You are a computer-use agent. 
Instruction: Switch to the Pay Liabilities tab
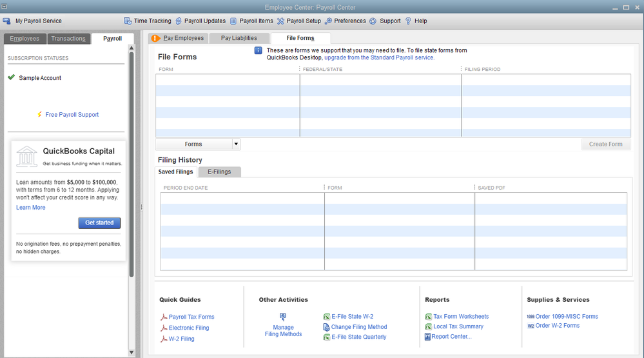239,38
